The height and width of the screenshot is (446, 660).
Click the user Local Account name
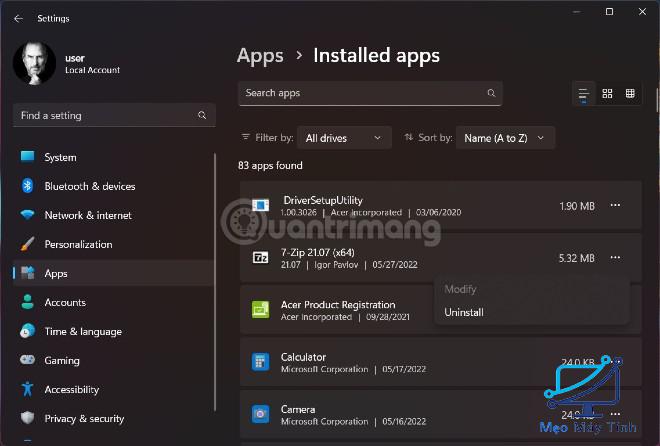tap(92, 70)
